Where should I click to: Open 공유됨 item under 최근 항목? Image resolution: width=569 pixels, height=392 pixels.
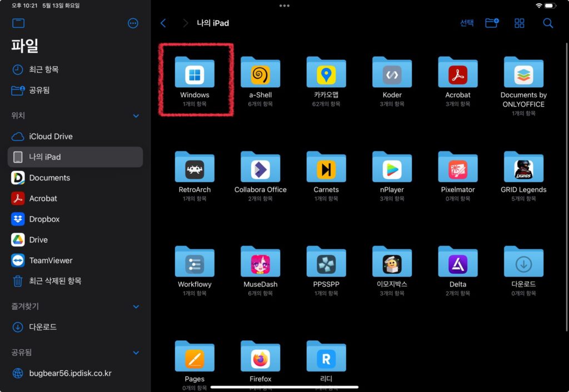[x=75, y=90]
